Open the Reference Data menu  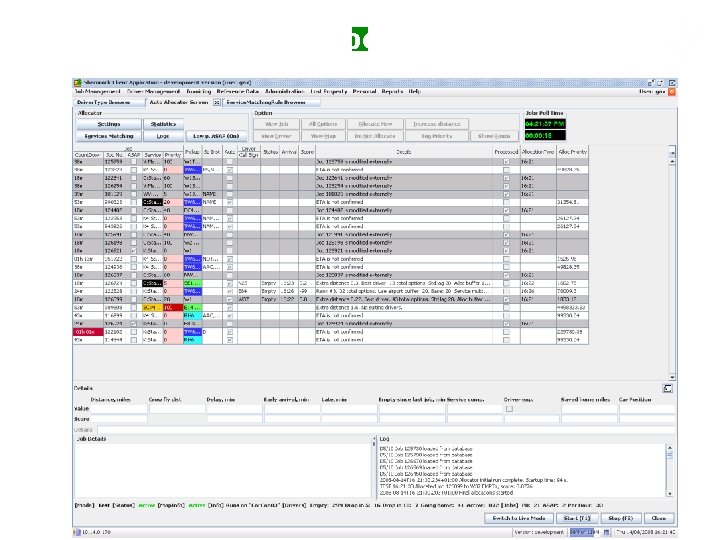[x=238, y=91]
